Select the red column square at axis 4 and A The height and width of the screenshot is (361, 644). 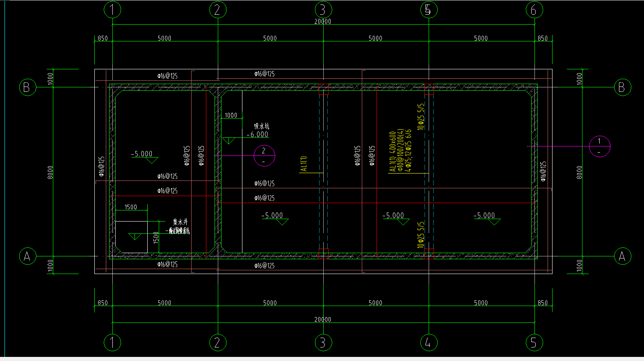(x=429, y=254)
